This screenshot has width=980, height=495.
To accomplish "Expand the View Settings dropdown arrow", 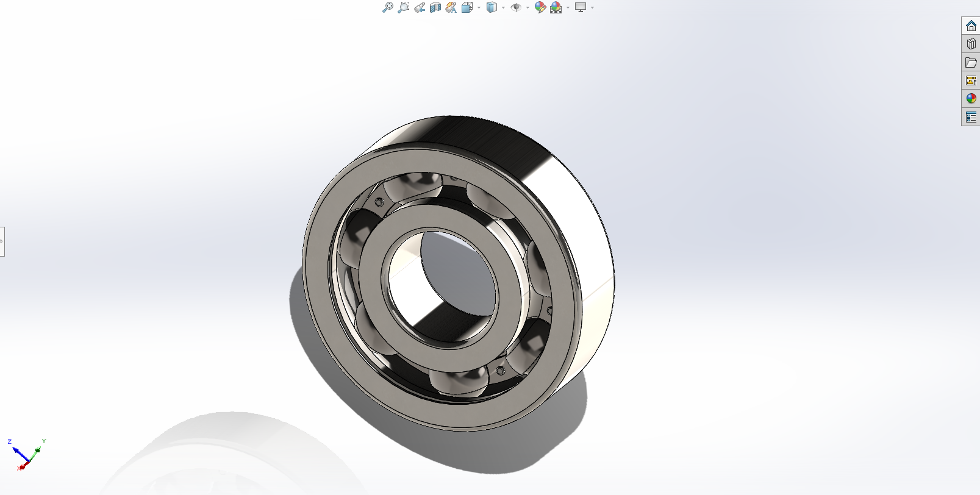I will tap(592, 7).
